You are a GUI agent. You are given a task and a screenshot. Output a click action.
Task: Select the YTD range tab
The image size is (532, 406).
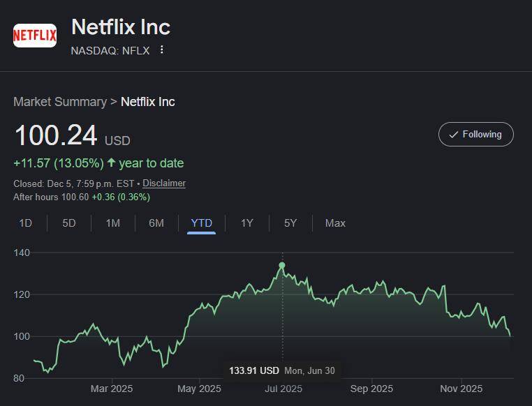point(201,223)
